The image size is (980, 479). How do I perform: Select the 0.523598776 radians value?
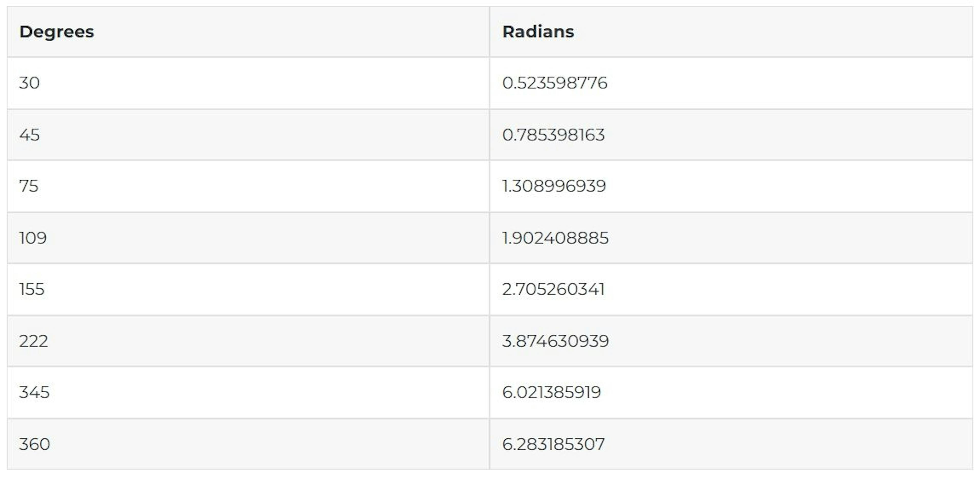(554, 83)
